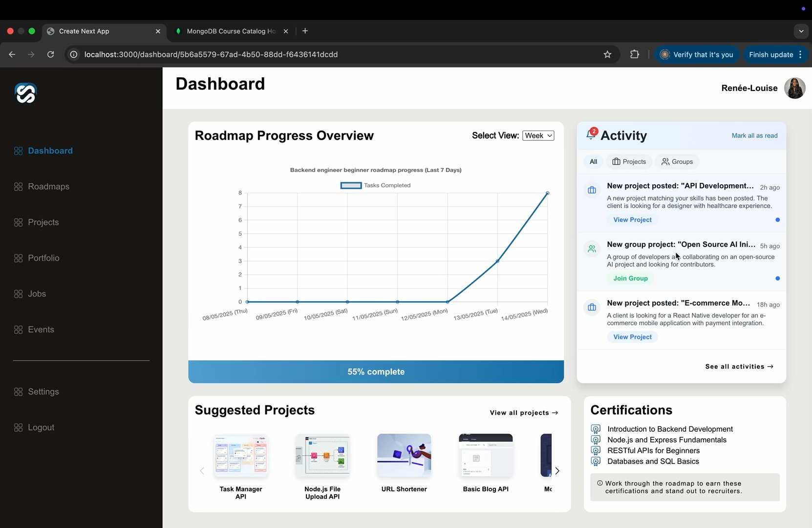Switch to MongoDB Course Catalog browser tab

[x=231, y=31]
